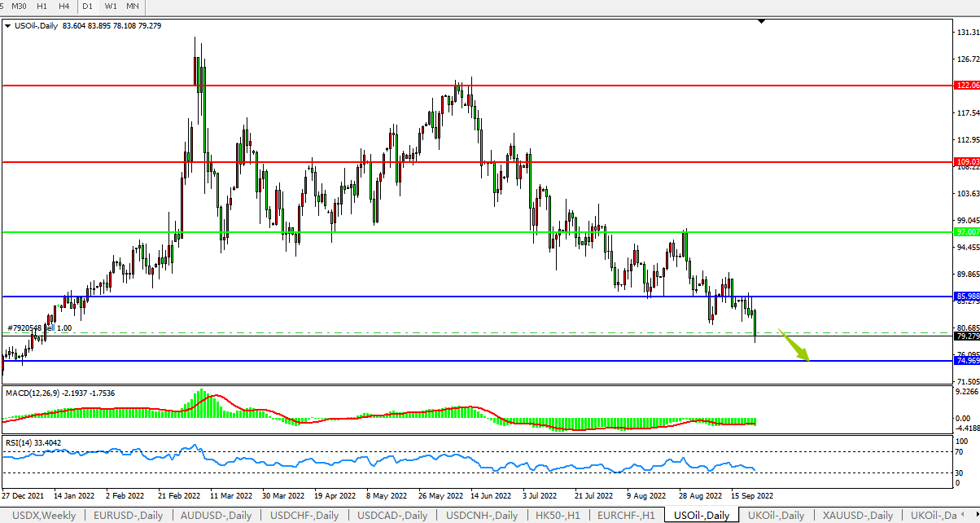Viewport: 980px width, 523px height.
Task: Select the red 109.03 price level label
Action: [966, 162]
